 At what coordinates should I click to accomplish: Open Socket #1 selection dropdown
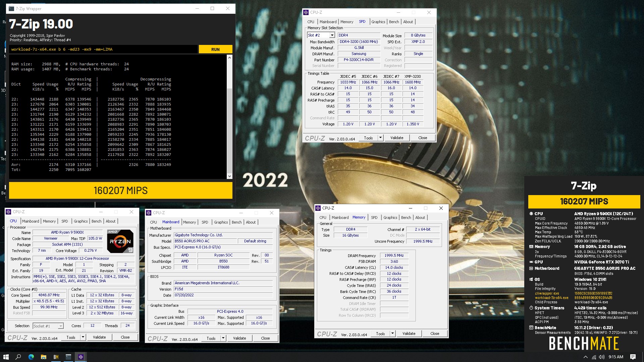click(x=61, y=326)
